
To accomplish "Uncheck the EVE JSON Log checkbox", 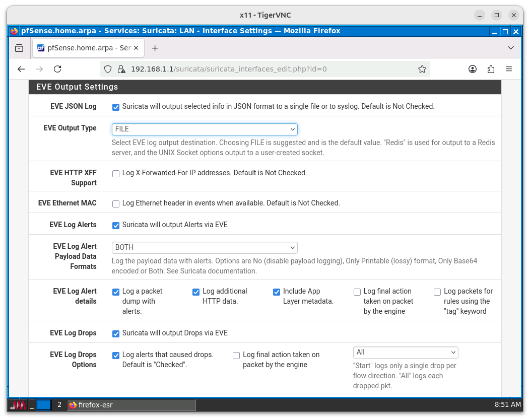I will [x=116, y=107].
